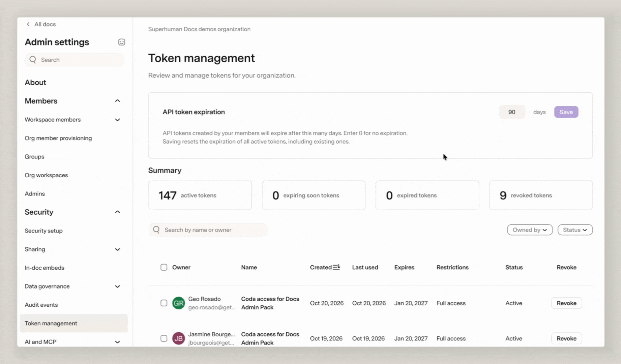
Task: Click the Expires column header
Action: [404, 267]
